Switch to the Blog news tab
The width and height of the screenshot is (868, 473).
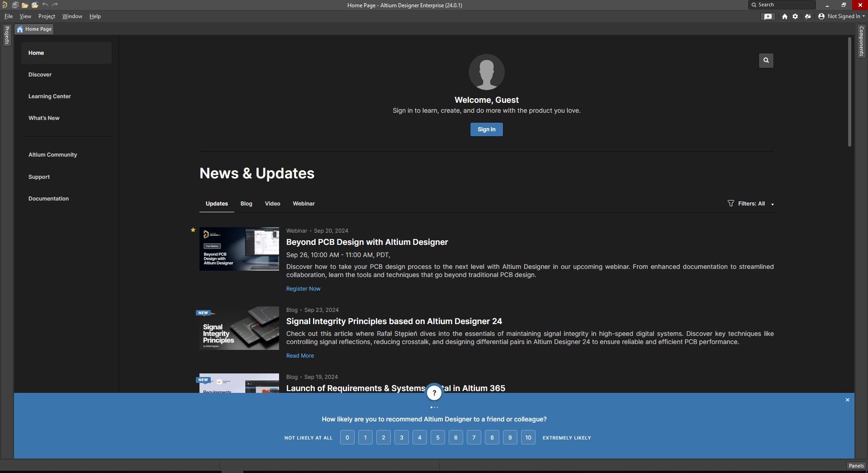247,204
